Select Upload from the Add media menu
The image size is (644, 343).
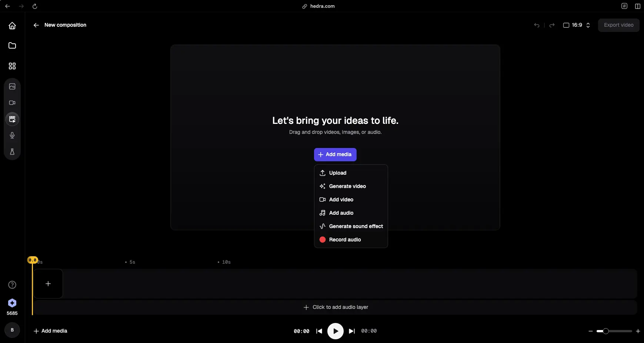(x=337, y=173)
